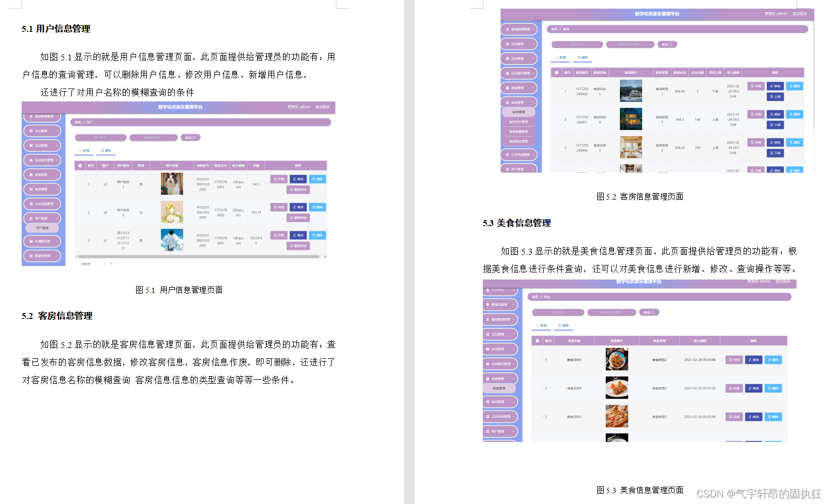Screen dimensions: 830x504
Task: Open 请选择性别 dropdown on user page figure
Action: [x=153, y=138]
